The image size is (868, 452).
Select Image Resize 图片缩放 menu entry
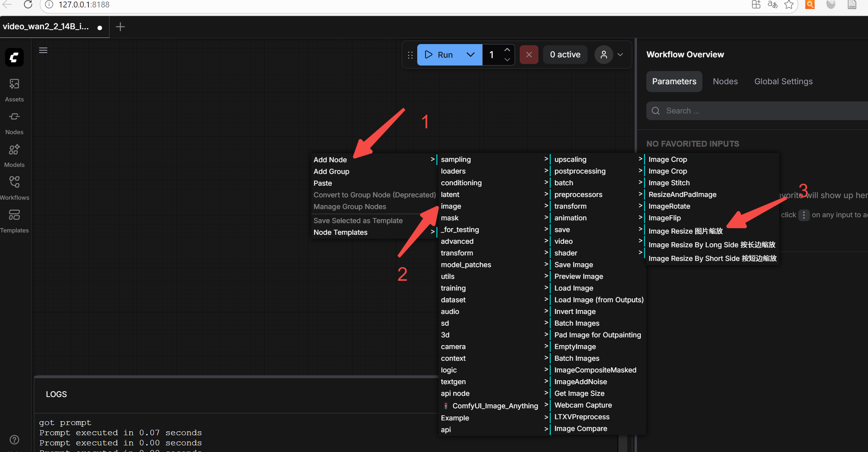(x=685, y=231)
